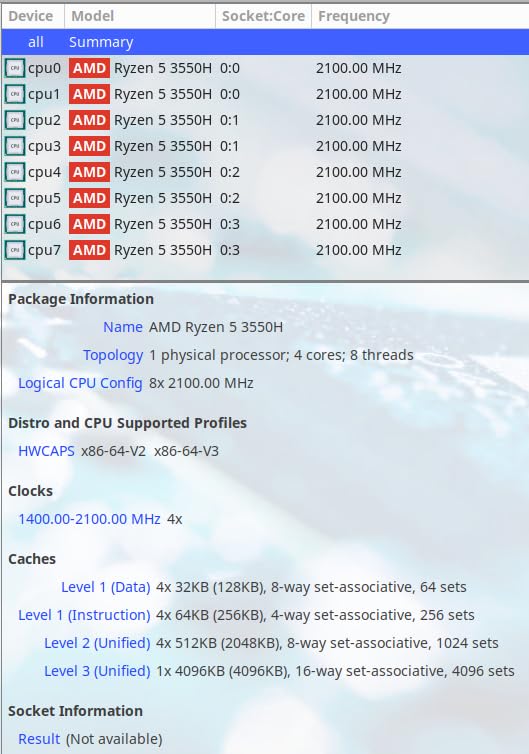This screenshot has height=754, width=529.
Task: Click the Topology label link
Action: tap(113, 355)
